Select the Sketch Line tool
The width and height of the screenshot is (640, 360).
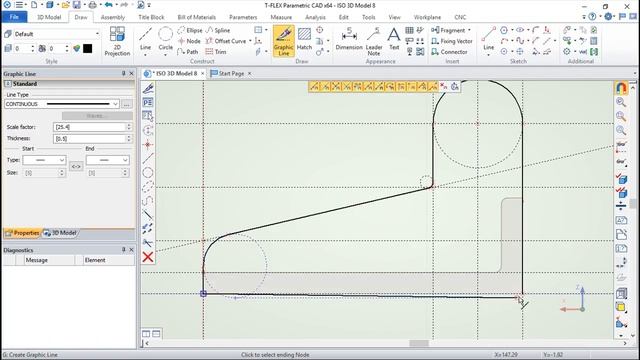pyautogui.click(x=489, y=40)
